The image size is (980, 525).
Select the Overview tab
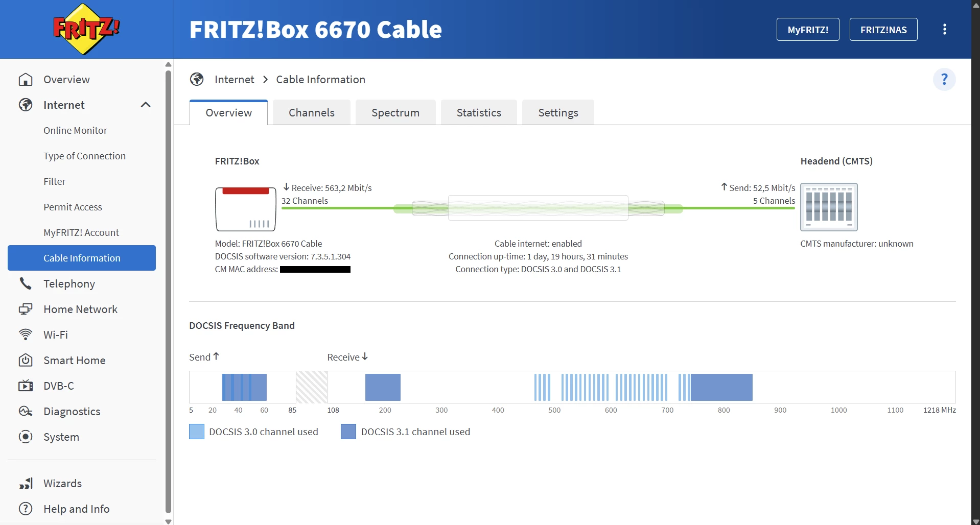(x=228, y=112)
